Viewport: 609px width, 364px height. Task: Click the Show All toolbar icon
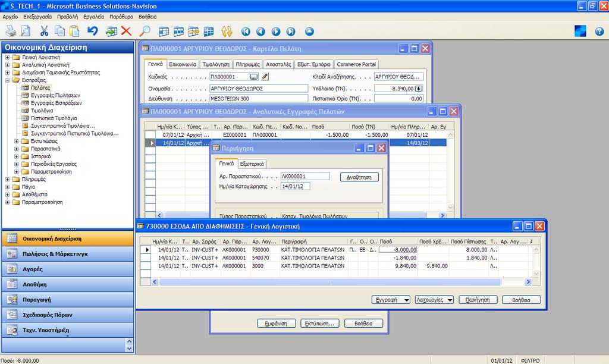point(209,32)
